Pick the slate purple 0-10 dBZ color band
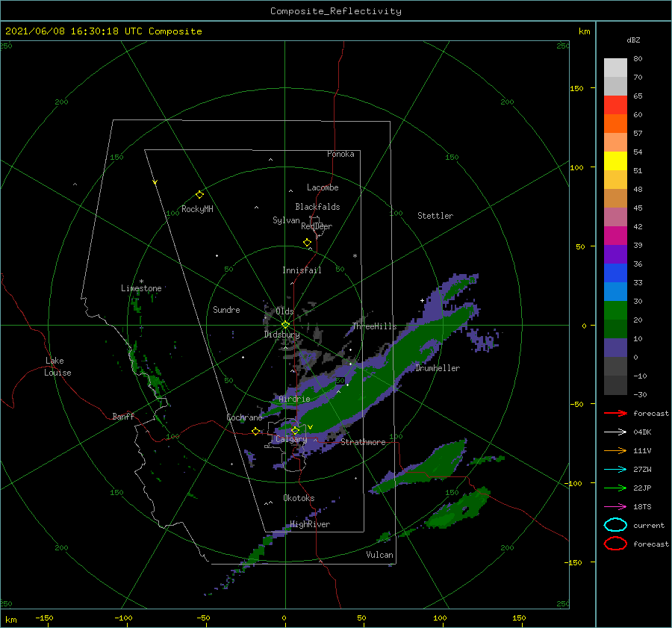This screenshot has width=672, height=628. [x=615, y=348]
